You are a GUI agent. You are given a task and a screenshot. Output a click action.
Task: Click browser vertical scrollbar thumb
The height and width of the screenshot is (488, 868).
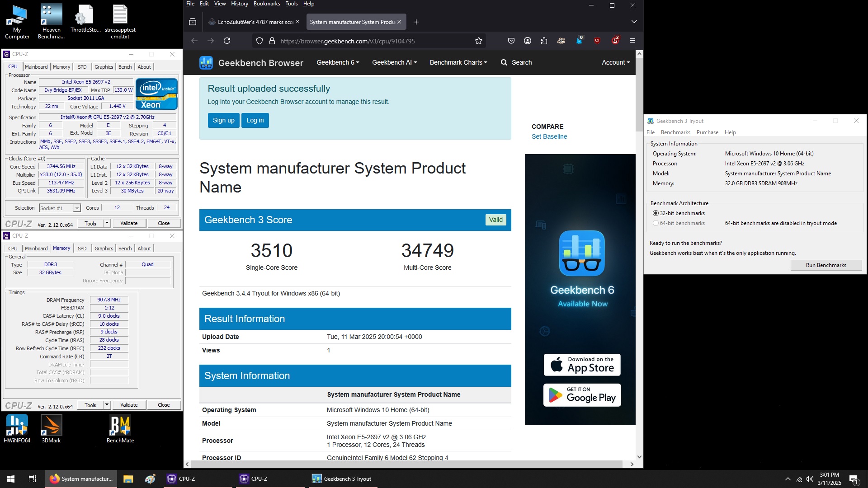(639, 95)
